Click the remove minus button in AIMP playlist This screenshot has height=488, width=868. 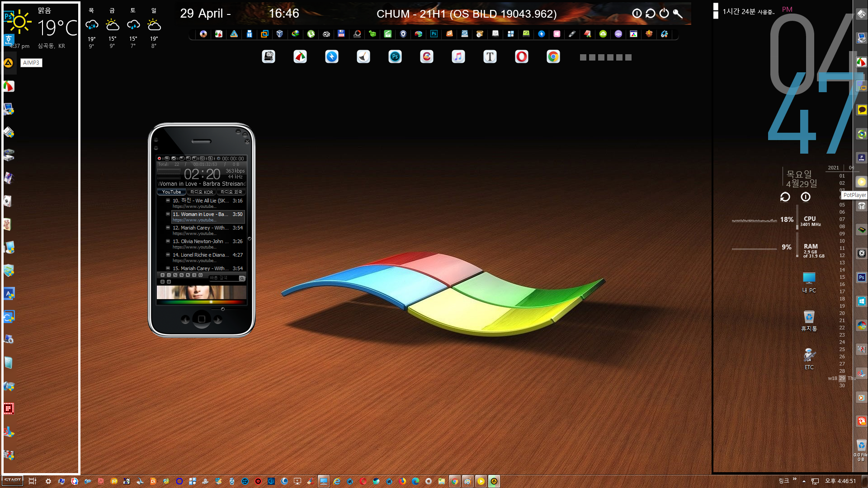[x=169, y=275]
